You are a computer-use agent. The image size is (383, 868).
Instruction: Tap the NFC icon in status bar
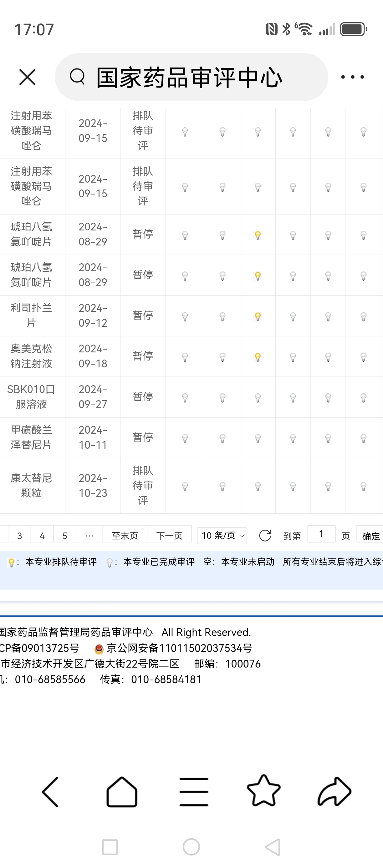pos(271,29)
